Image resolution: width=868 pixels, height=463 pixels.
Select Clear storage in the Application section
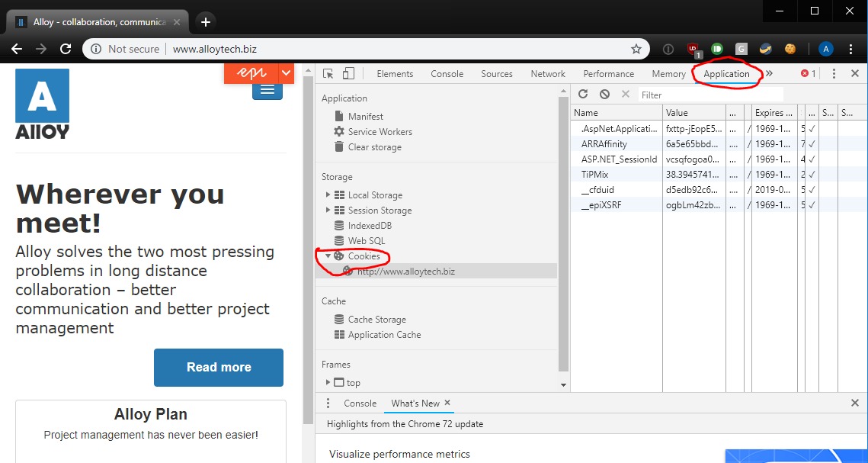(x=374, y=147)
